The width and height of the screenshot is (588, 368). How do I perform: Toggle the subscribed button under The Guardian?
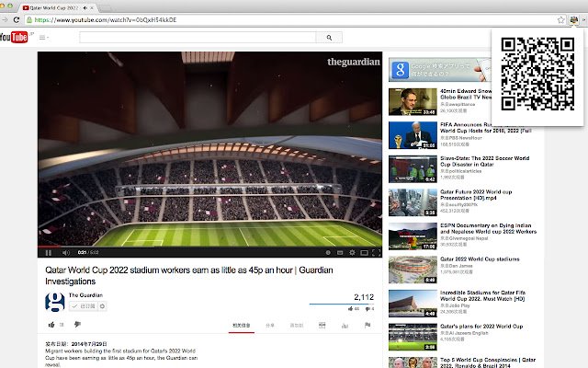pos(84,306)
